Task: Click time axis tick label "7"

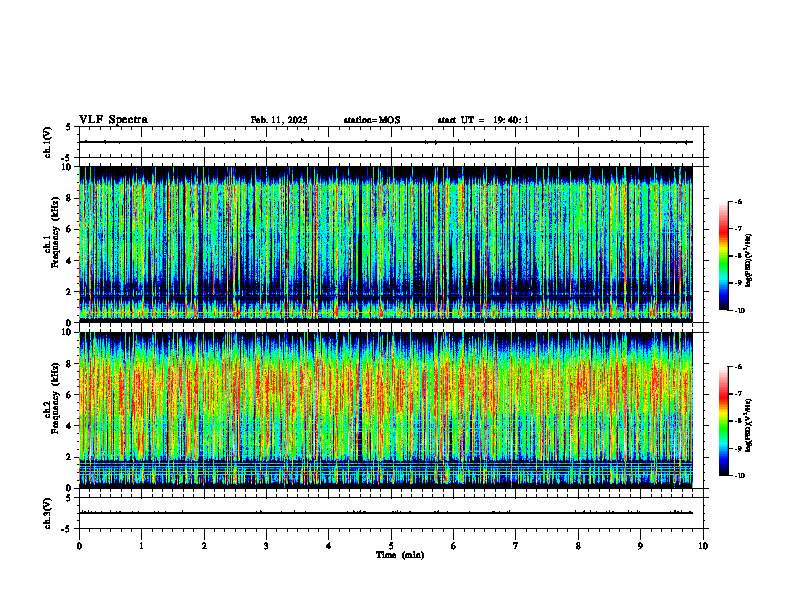Action: [x=516, y=546]
